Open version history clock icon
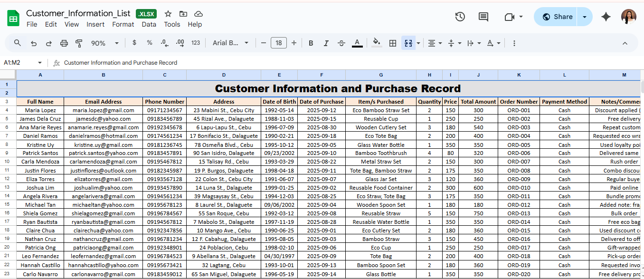The height and width of the screenshot is (279, 644). pyautogui.click(x=460, y=17)
